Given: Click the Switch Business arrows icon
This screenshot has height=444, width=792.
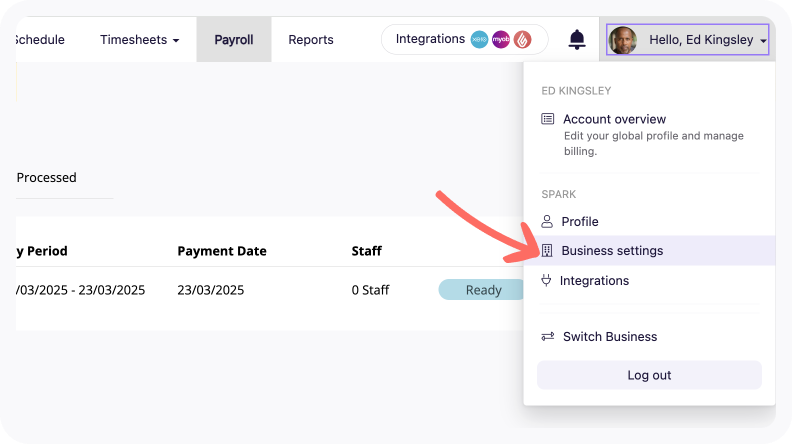Looking at the screenshot, I should click(x=548, y=336).
